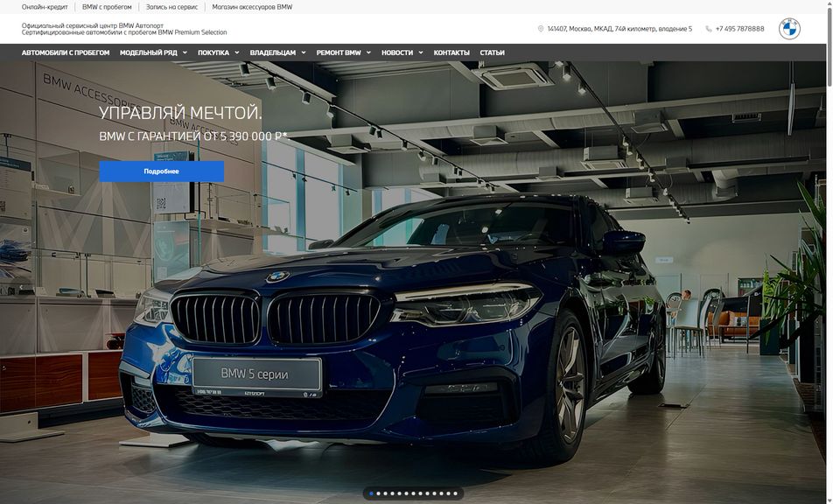
Task: Expand the Покупка dropdown menu
Action: (x=219, y=52)
